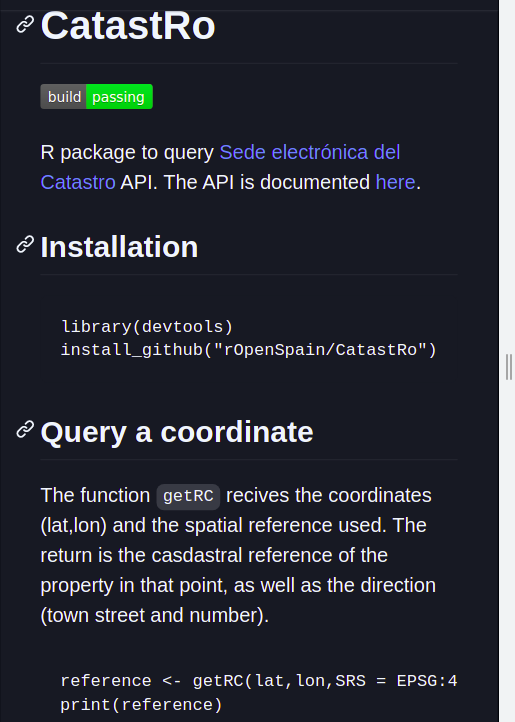
Task: Click the CatastRo main heading
Action: pyautogui.click(x=128, y=26)
